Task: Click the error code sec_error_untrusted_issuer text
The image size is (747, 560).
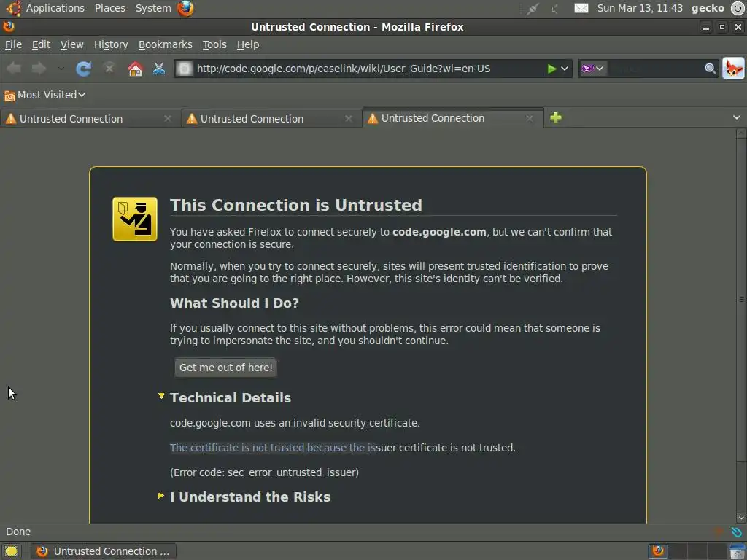Action: [x=264, y=472]
